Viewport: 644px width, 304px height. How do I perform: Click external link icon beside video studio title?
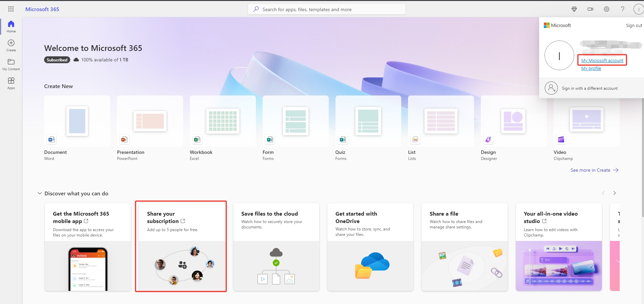click(544, 221)
